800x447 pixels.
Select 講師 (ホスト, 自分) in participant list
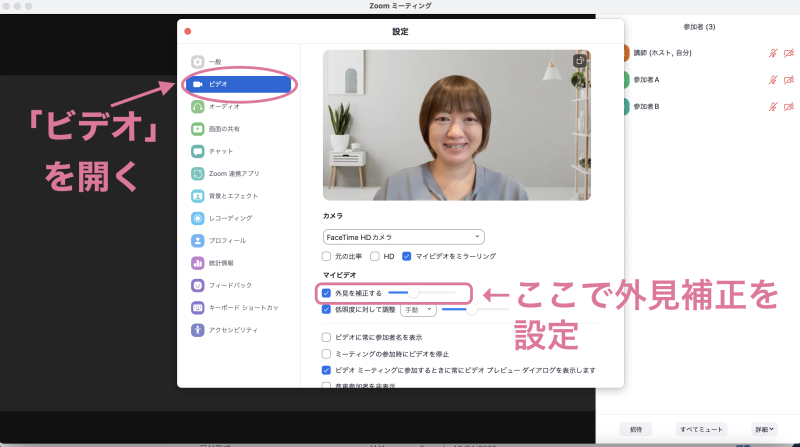pos(662,53)
